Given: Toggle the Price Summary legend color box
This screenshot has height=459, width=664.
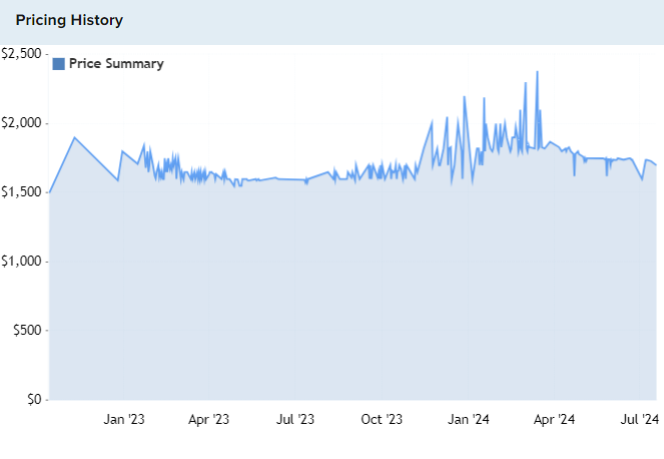Looking at the screenshot, I should click(58, 64).
